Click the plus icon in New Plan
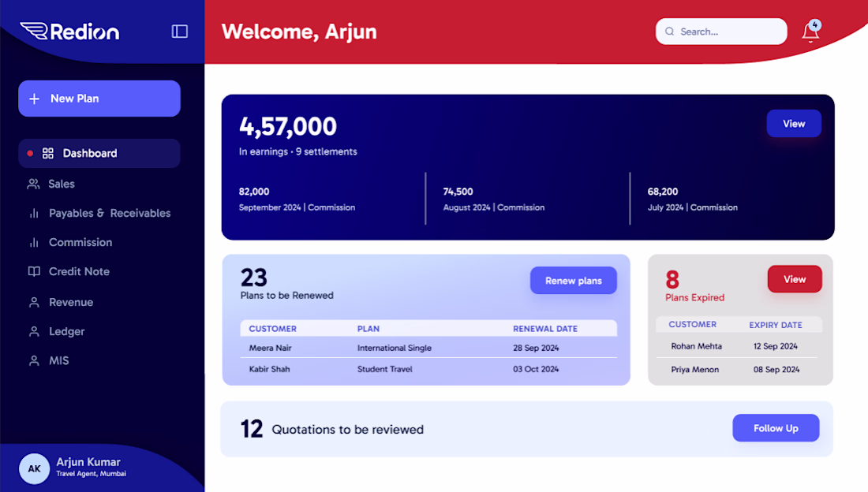The width and height of the screenshot is (868, 492). coord(34,99)
